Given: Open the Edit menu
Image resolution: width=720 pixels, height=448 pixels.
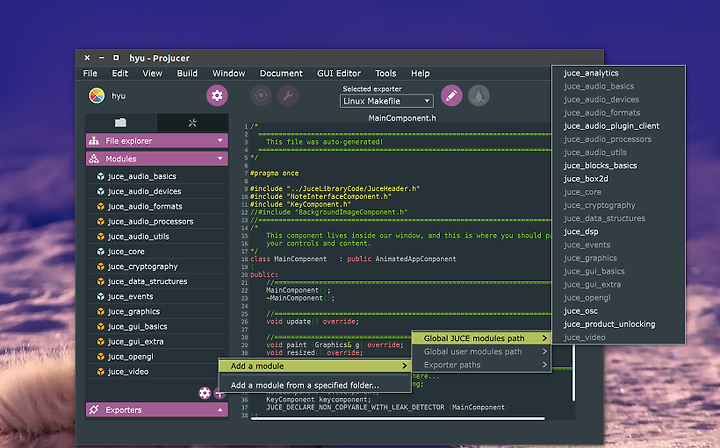Looking at the screenshot, I should (x=120, y=73).
